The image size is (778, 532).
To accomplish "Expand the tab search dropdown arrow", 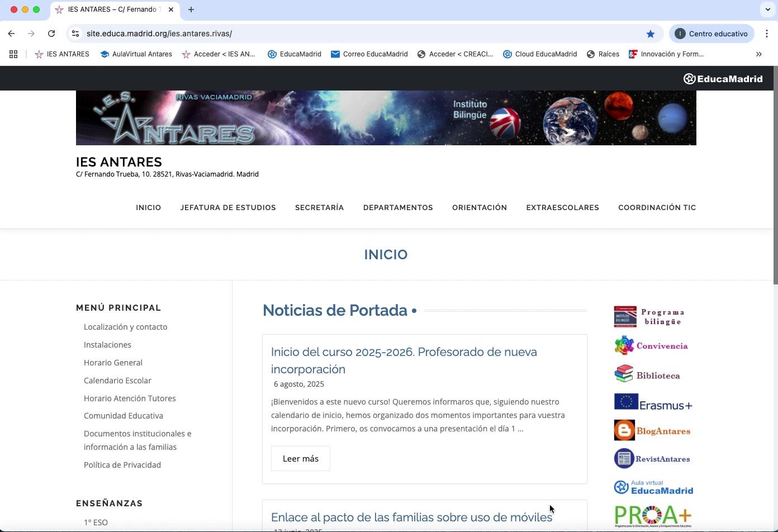I will coord(768,9).
